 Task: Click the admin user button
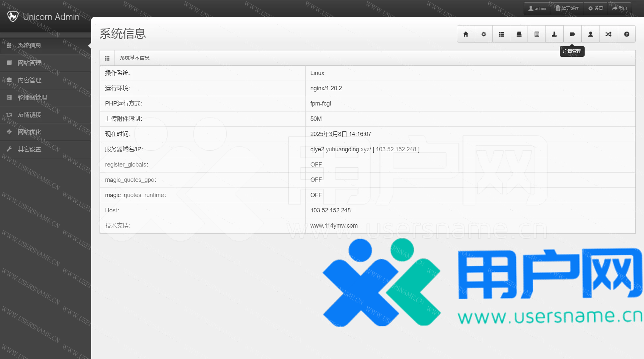pos(537,8)
